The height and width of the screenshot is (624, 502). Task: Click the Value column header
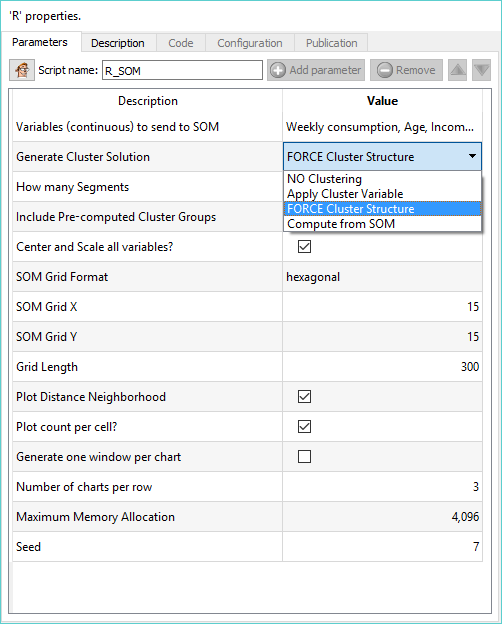coord(382,101)
